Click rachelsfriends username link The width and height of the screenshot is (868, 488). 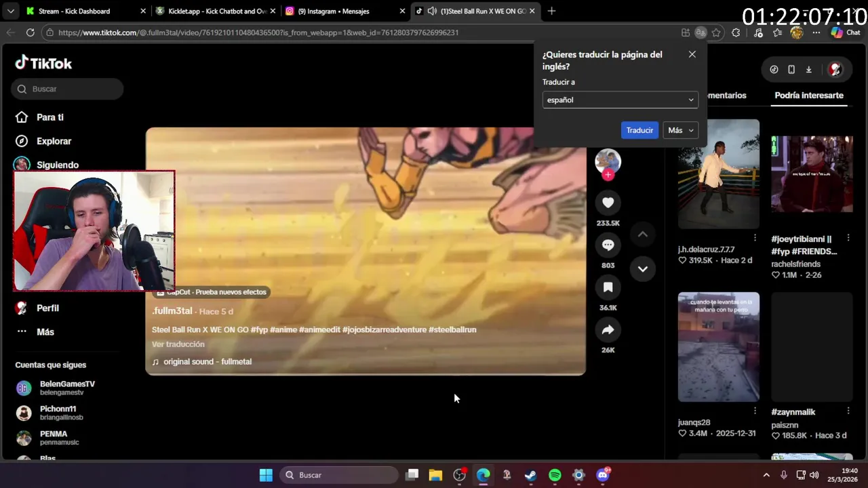(795, 264)
